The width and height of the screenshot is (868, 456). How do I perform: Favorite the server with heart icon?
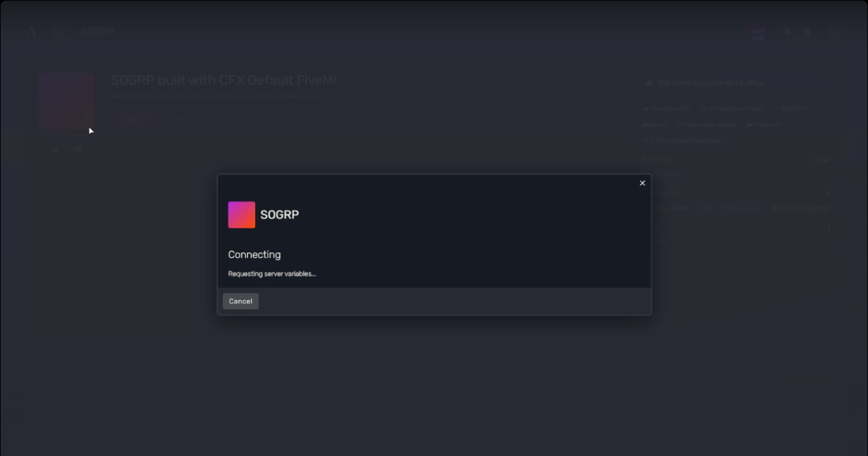177,120
